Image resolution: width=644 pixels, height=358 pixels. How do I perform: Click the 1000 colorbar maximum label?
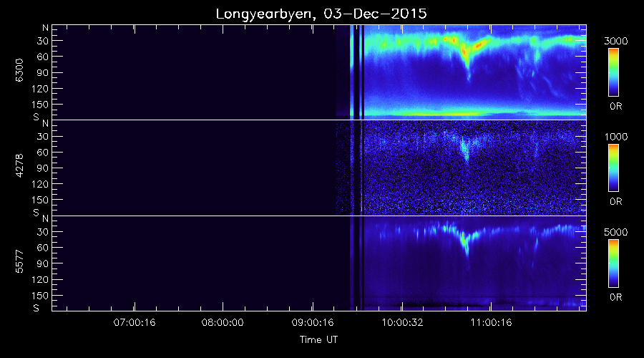(x=615, y=137)
